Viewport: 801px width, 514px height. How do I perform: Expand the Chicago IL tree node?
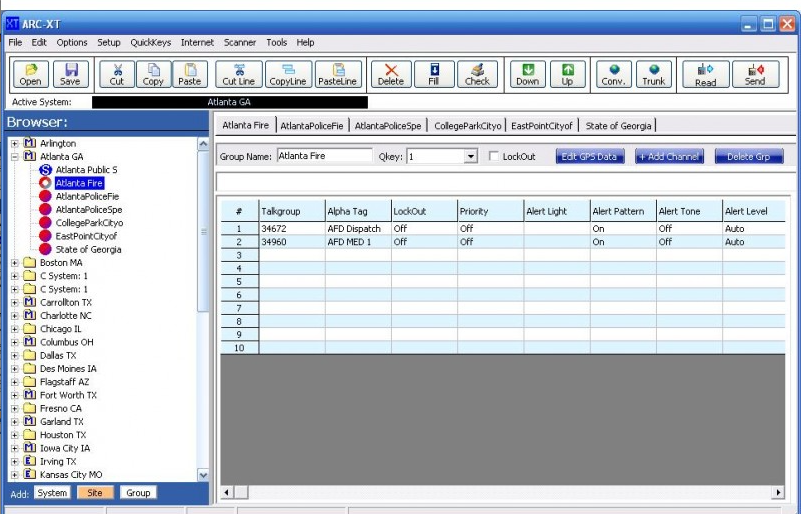tap(15, 329)
